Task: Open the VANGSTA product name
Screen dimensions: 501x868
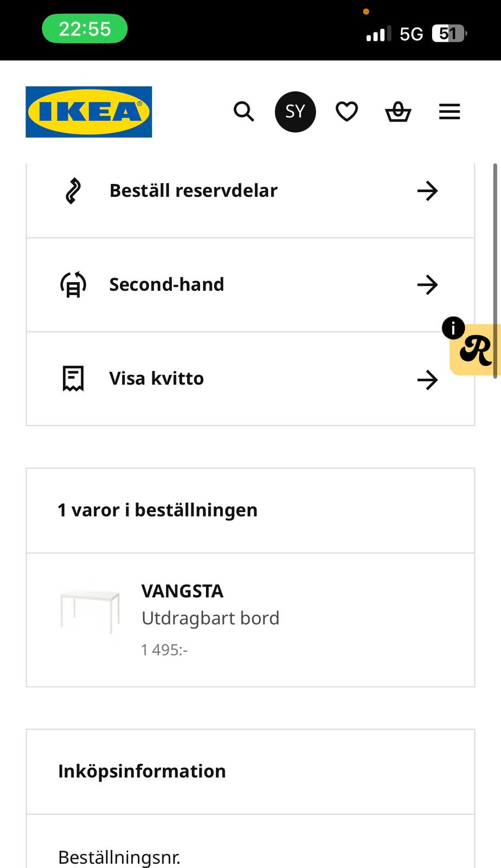Action: [x=182, y=591]
